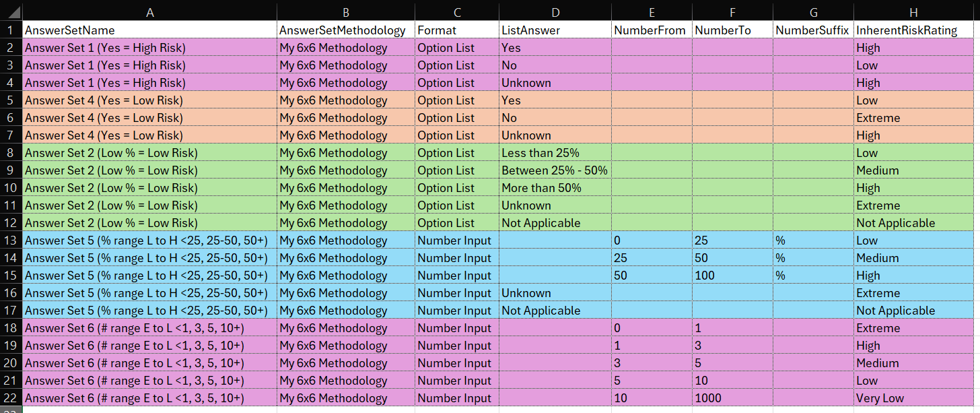This screenshot has width=980, height=413.
Task: Select the Answer Set 1 name in row 2
Action: pyautogui.click(x=149, y=48)
